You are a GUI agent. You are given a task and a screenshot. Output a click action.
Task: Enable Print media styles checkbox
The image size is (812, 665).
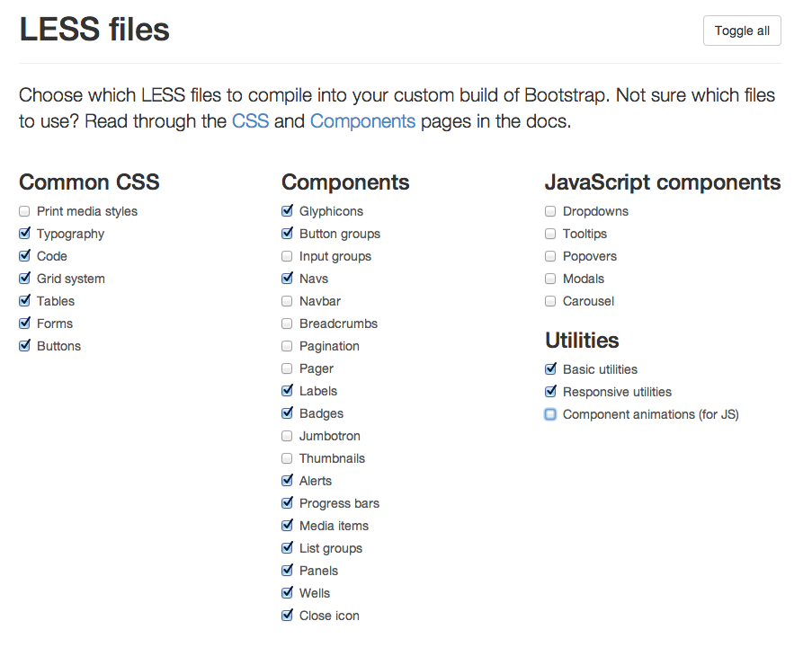[24, 211]
